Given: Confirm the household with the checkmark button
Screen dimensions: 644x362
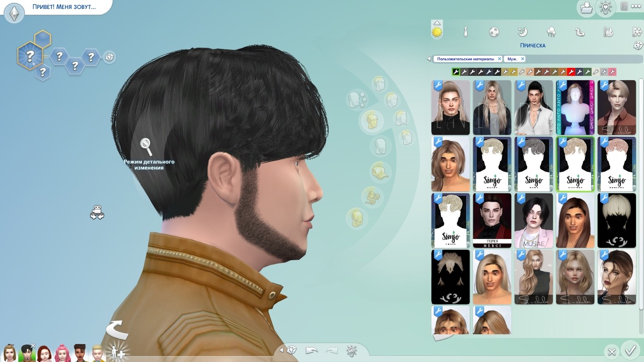Looking at the screenshot, I should pyautogui.click(x=630, y=351).
